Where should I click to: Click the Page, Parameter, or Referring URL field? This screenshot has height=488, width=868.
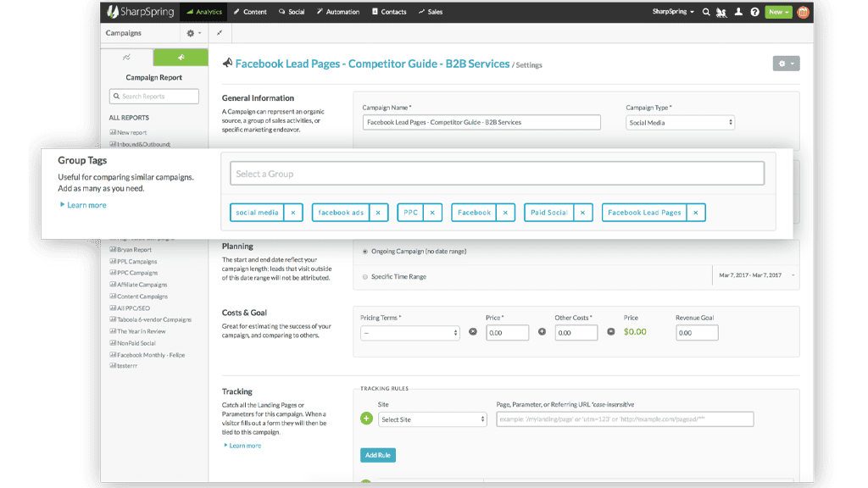(x=625, y=419)
